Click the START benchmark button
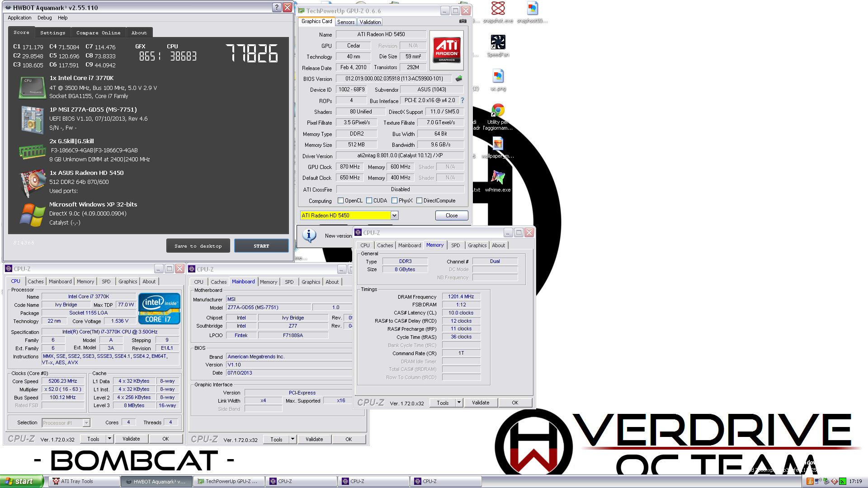 coord(261,246)
